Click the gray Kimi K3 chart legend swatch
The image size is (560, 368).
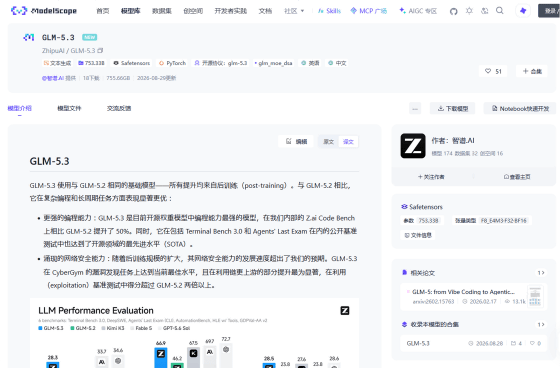click(104, 328)
